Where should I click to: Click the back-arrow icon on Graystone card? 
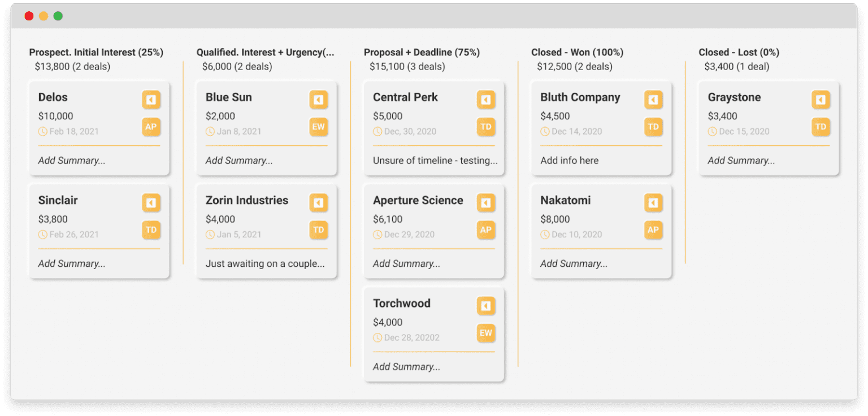coord(821,99)
